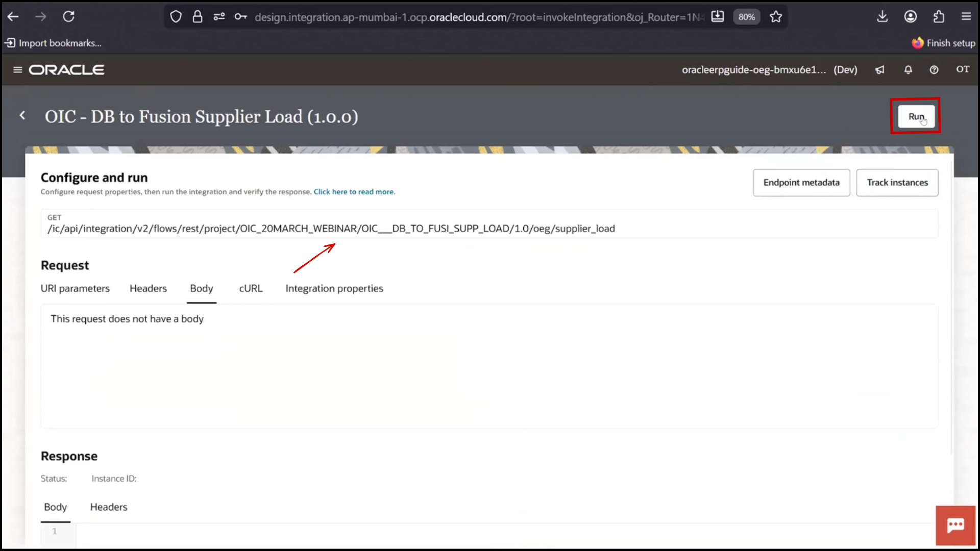Click the ORACLE logo
This screenshot has width=980, height=551.
[x=67, y=70]
